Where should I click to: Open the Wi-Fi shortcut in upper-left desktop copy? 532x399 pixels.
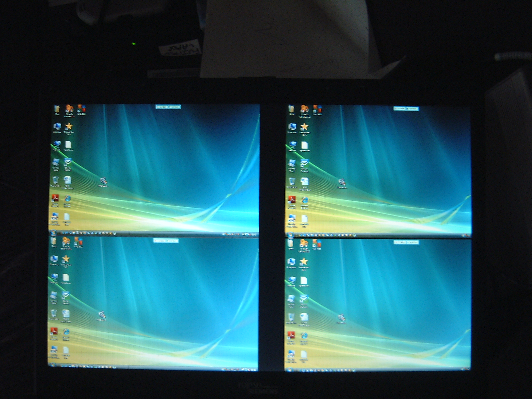pos(68,162)
